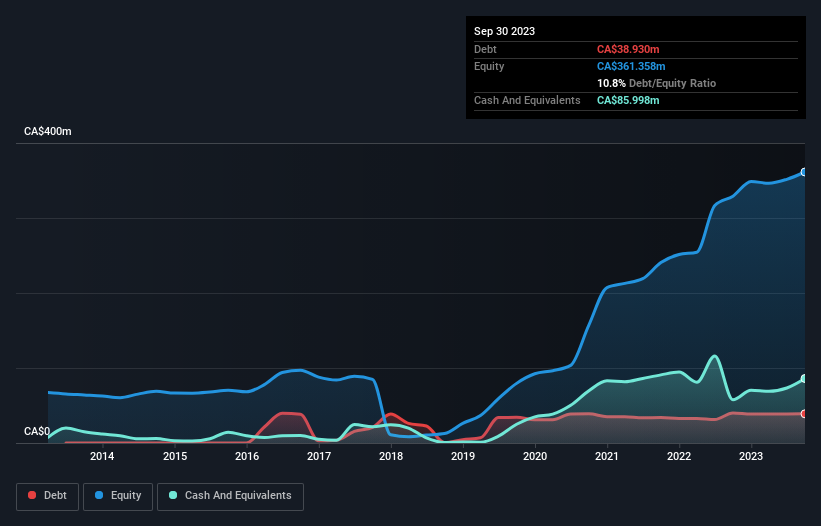Click the blue Equity endpoint marker
Viewport: 821px width, 526px height.
pos(804,172)
